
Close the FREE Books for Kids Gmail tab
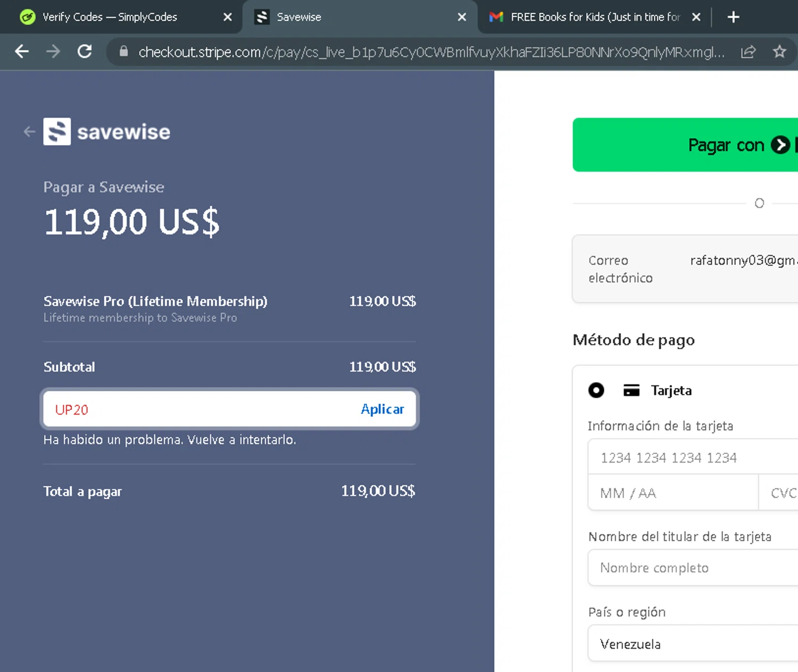(x=696, y=17)
